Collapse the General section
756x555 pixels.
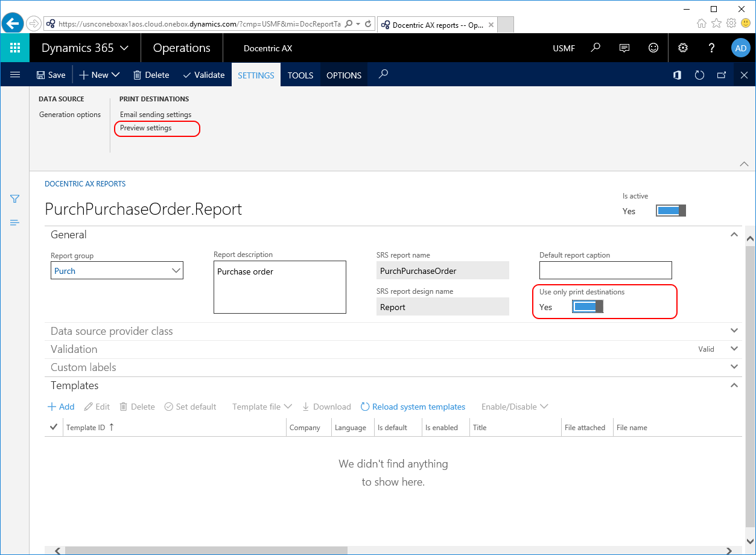734,235
